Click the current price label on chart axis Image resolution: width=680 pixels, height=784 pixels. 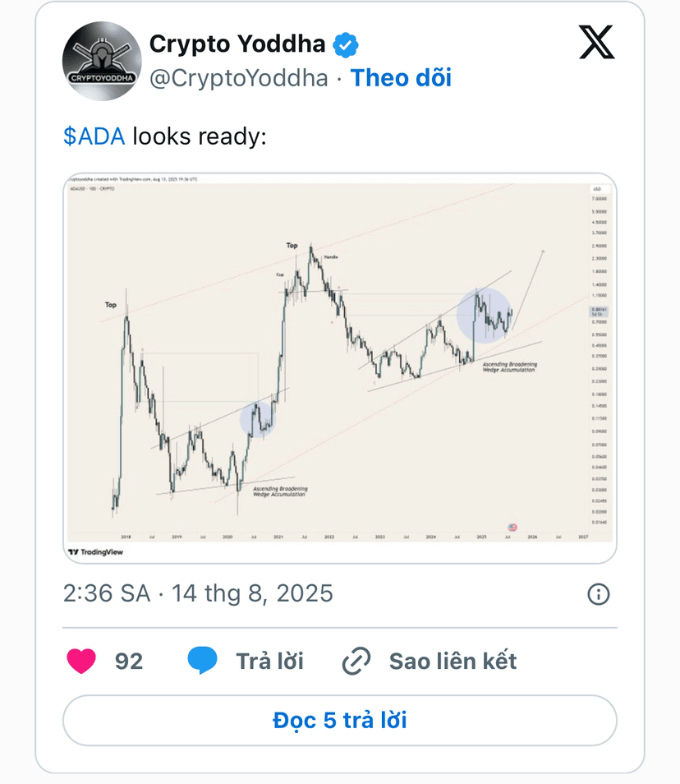click(599, 311)
